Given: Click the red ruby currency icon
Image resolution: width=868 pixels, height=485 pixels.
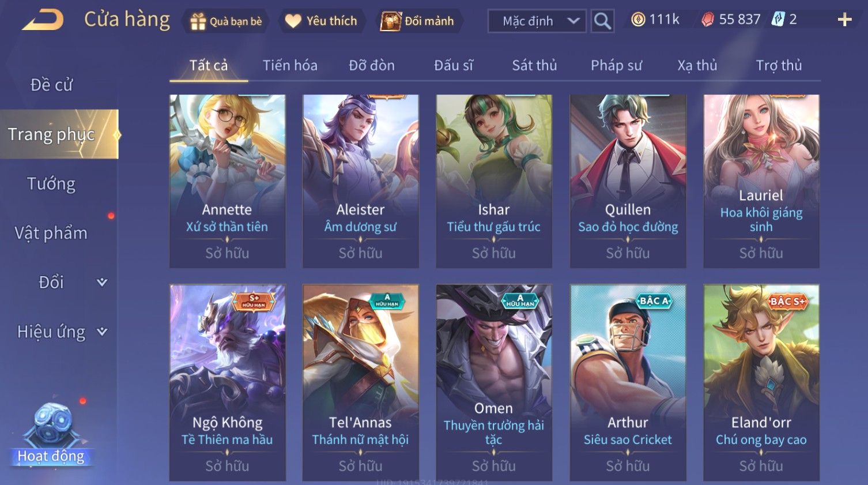Looking at the screenshot, I should pos(708,20).
